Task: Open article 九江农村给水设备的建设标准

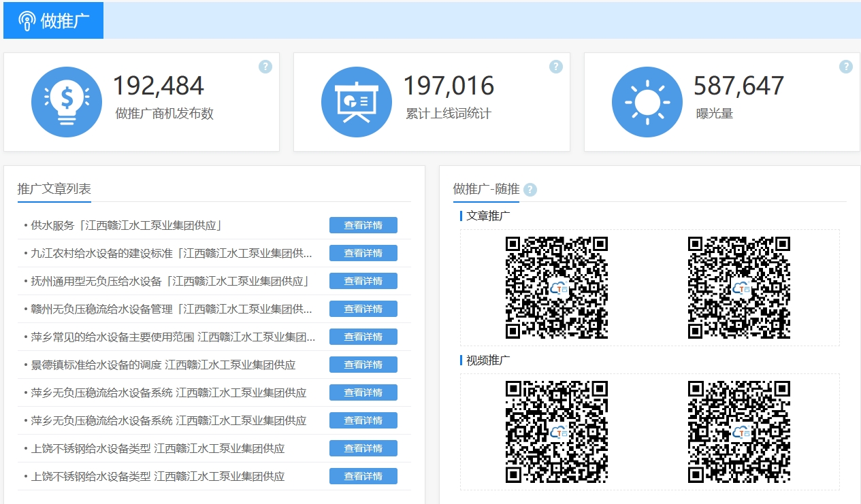Action: point(172,253)
